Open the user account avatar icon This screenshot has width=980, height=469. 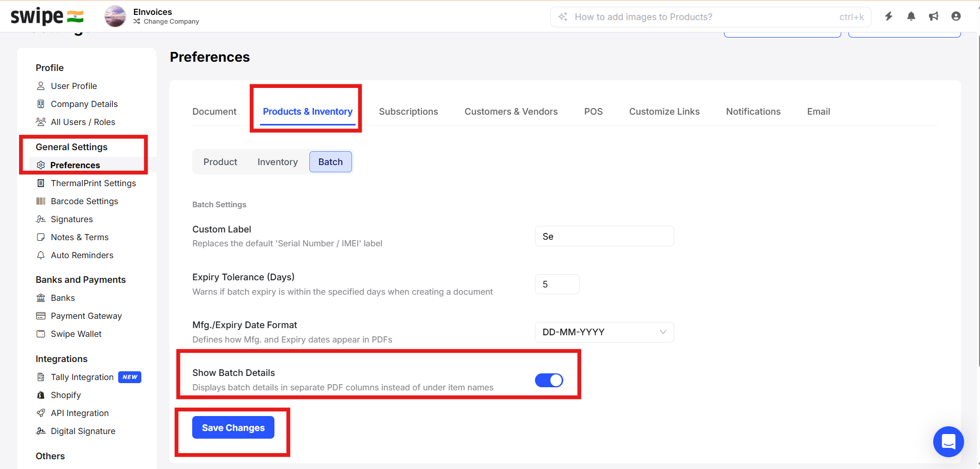point(956,16)
